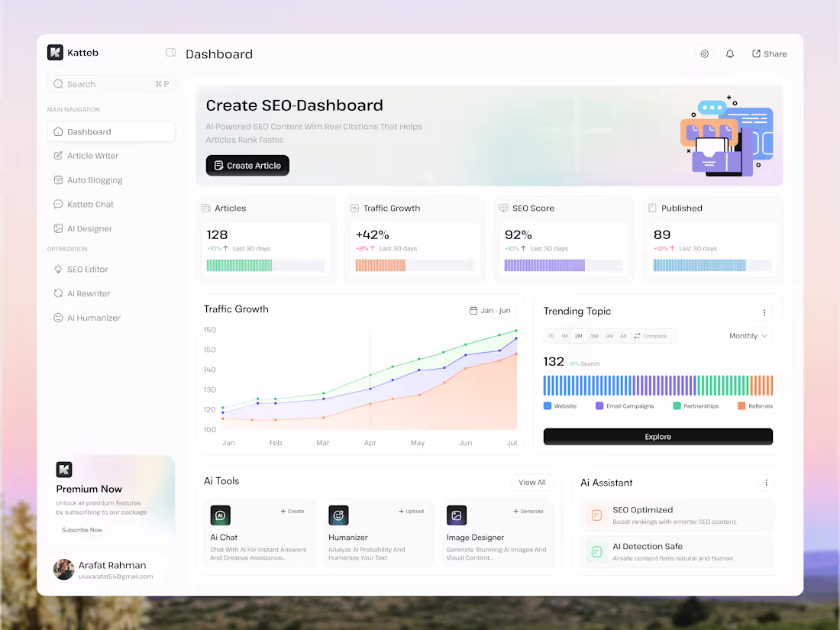
Task: Click Upload on the Humanizer card
Action: point(411,512)
